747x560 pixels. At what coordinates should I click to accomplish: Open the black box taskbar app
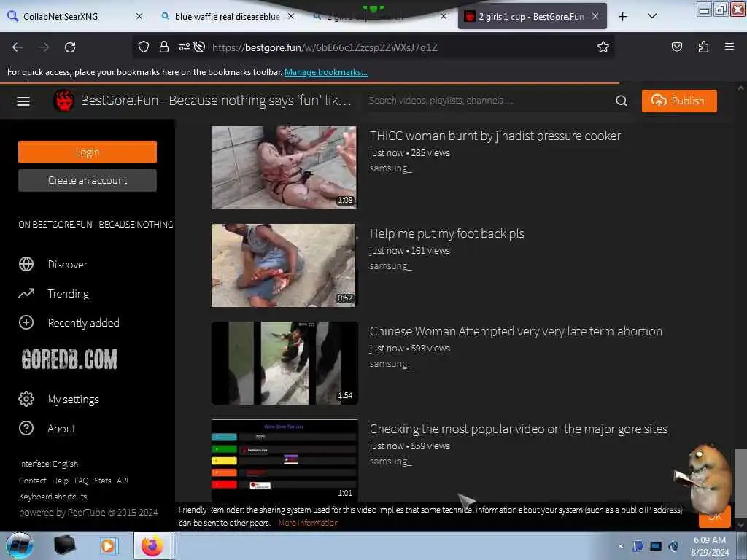point(65,545)
